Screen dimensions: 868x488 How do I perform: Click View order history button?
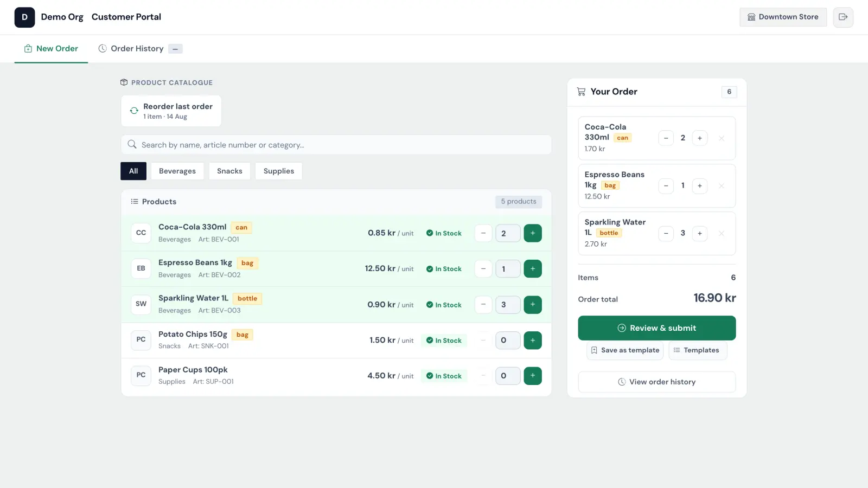pyautogui.click(x=657, y=382)
